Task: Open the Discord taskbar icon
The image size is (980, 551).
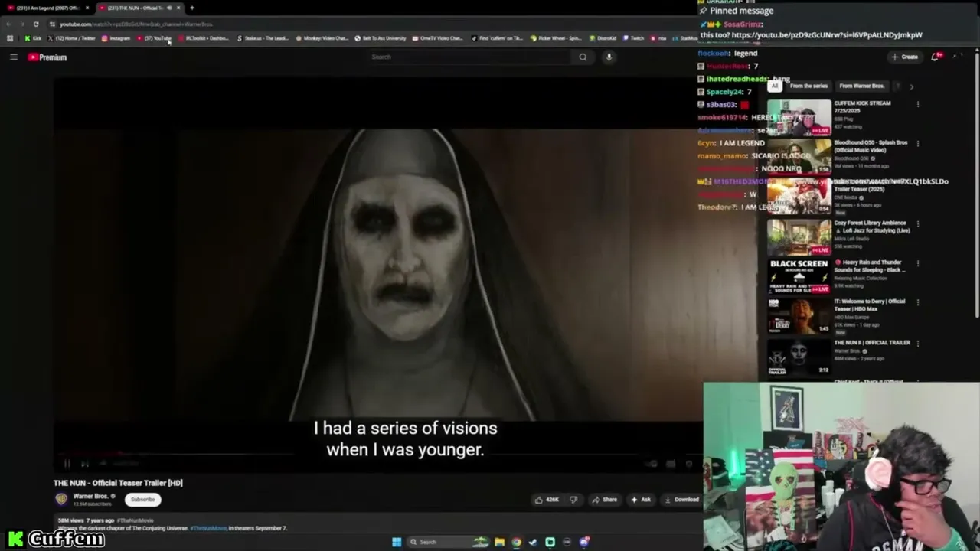Action: point(584,542)
